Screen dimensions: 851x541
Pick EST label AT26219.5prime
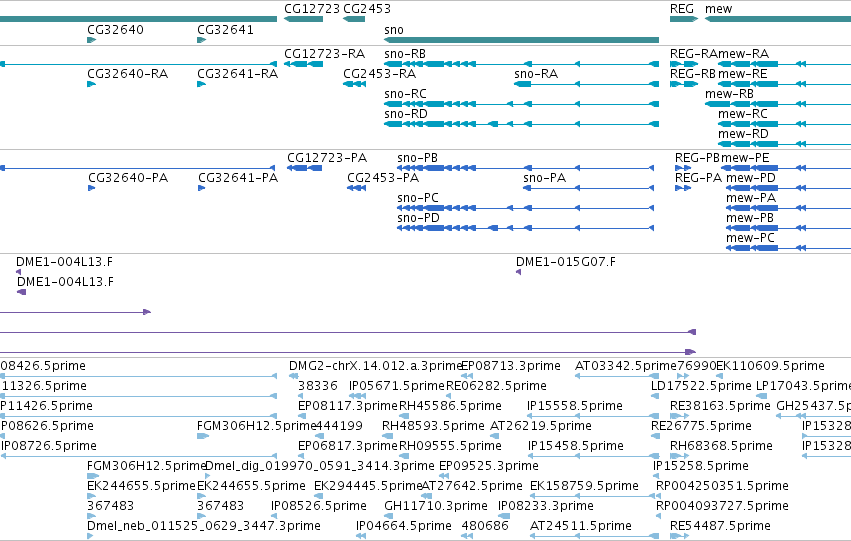(541, 426)
